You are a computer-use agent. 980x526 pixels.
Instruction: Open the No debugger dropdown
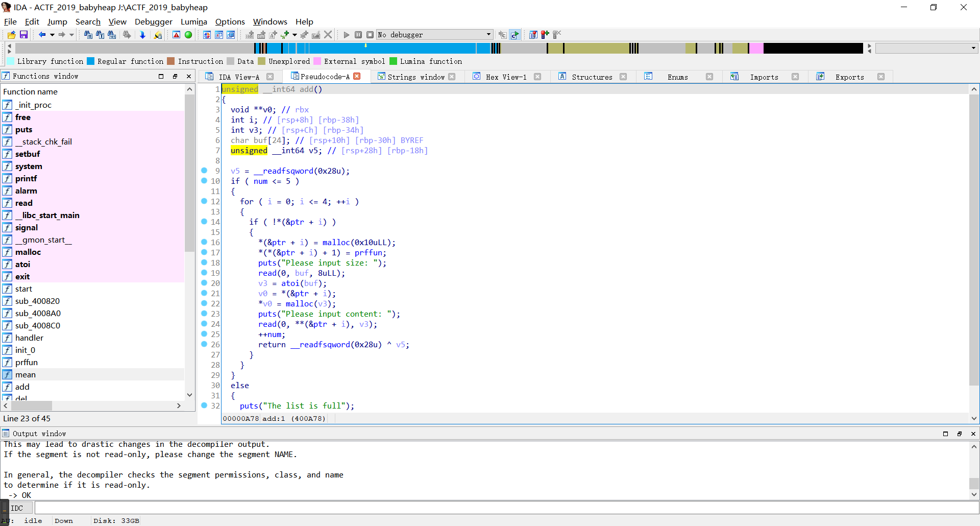488,35
